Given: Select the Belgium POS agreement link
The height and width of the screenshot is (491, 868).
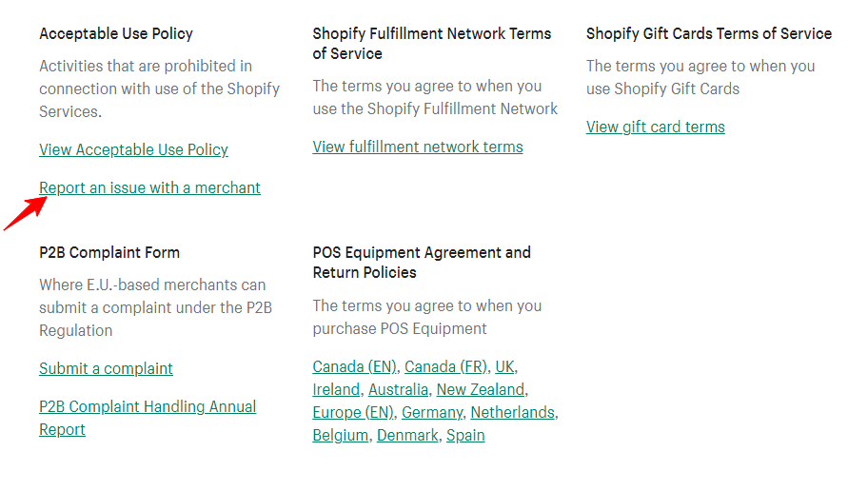Looking at the screenshot, I should [340, 435].
